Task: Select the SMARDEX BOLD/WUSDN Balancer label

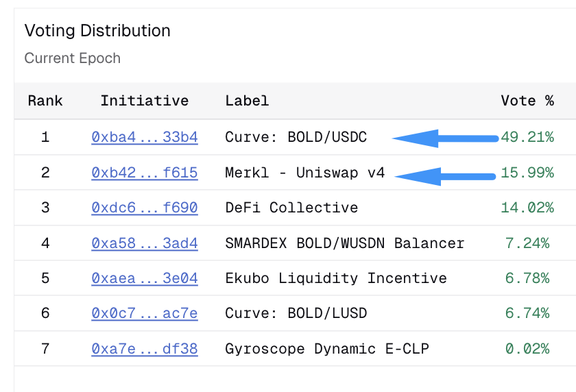Action: tap(345, 243)
